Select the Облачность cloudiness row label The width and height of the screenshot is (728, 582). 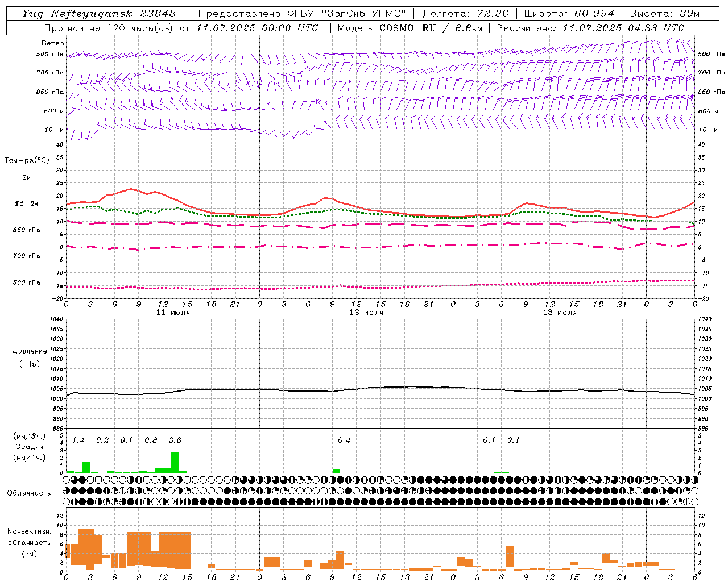tap(29, 493)
